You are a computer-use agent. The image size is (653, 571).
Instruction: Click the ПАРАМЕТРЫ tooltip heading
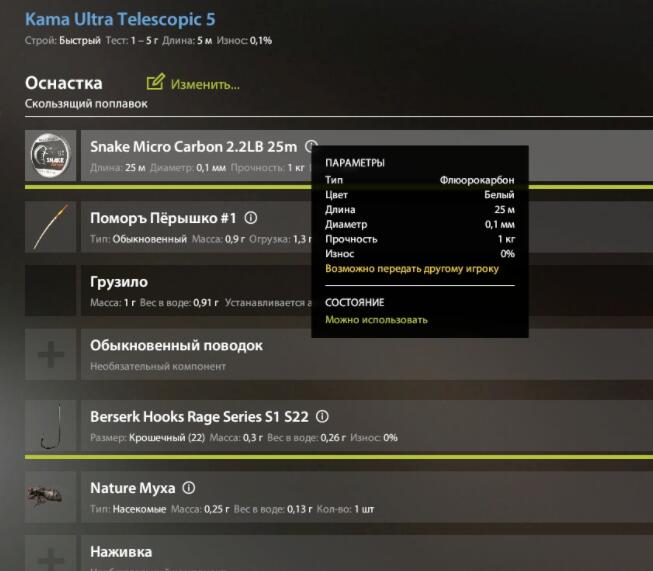point(355,163)
